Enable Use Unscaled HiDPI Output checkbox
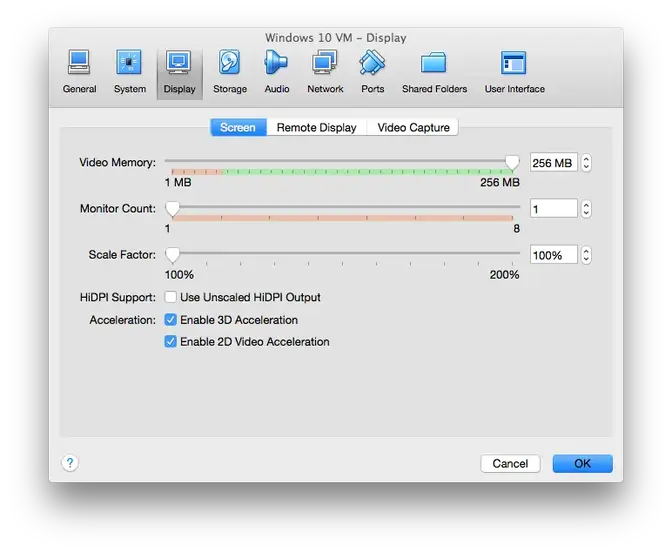The width and height of the screenshot is (672, 552). pos(171,297)
